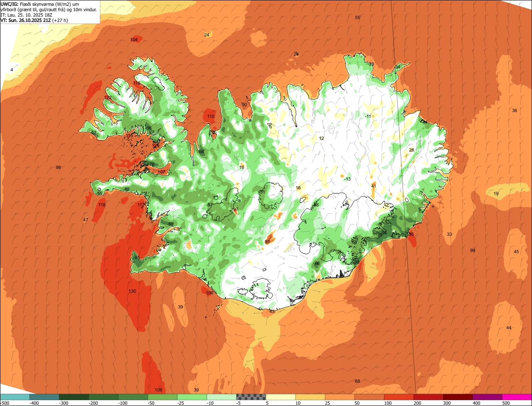Click the map value "122" in Westfjords
Image resolution: width=532 pixels, height=406 pixels.
(x=108, y=98)
